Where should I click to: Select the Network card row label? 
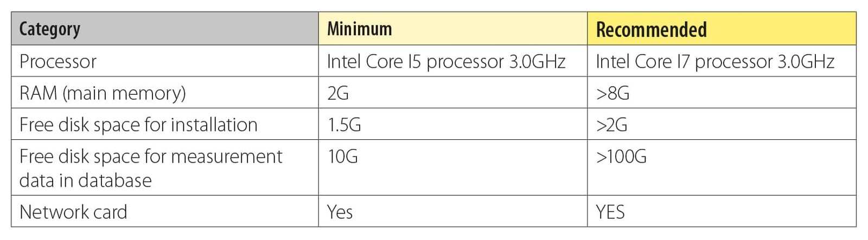(x=73, y=212)
